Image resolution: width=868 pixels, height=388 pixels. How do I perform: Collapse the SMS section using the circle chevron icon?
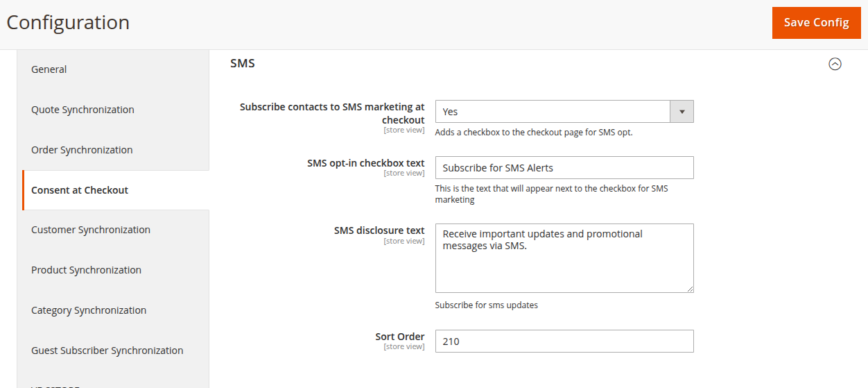835,64
